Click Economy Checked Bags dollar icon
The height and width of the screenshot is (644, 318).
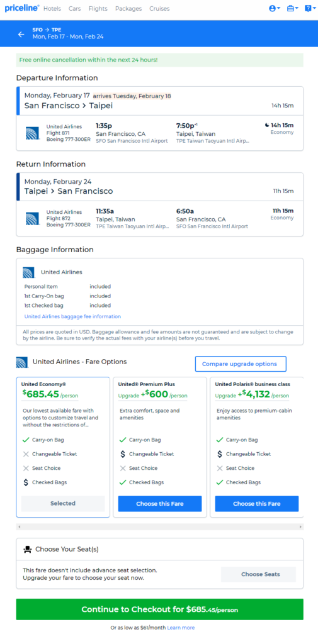26,482
